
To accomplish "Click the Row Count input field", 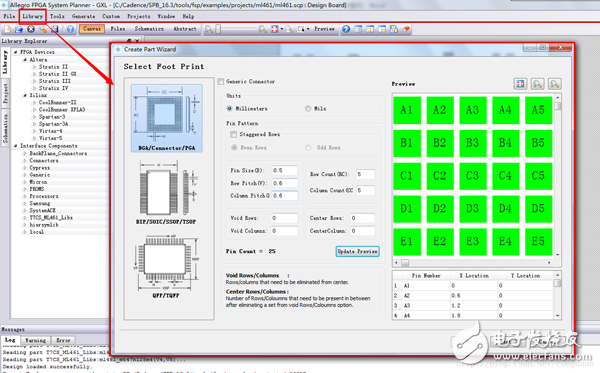I will [x=365, y=174].
